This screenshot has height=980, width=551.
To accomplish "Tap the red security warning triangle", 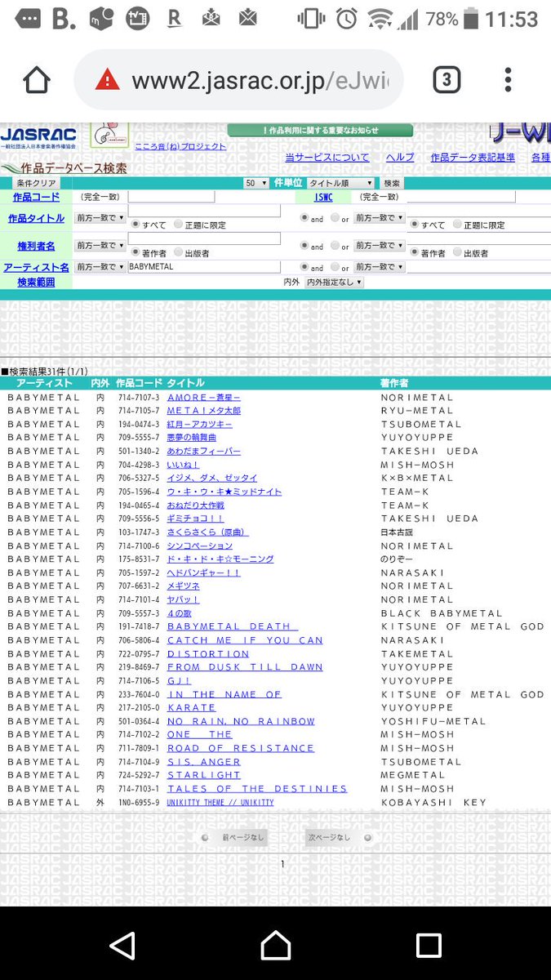I will (107, 80).
